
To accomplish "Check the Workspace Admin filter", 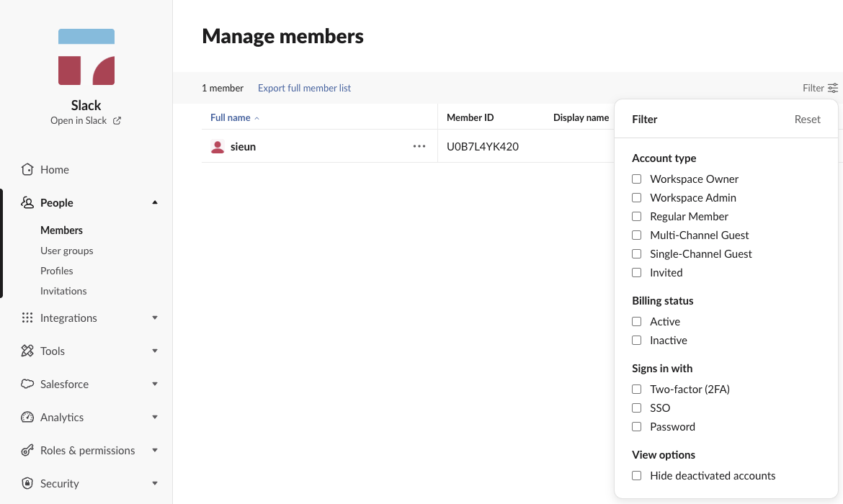I will pos(636,198).
